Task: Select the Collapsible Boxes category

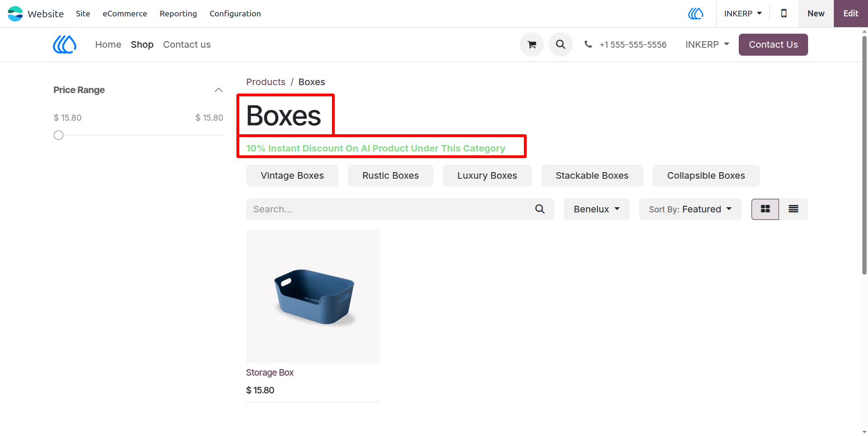Action: pos(706,175)
